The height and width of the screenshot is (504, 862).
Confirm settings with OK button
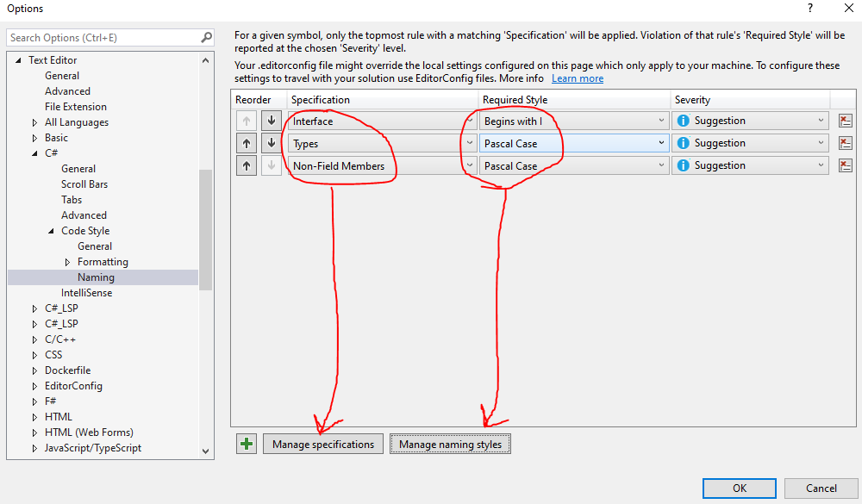(x=739, y=488)
